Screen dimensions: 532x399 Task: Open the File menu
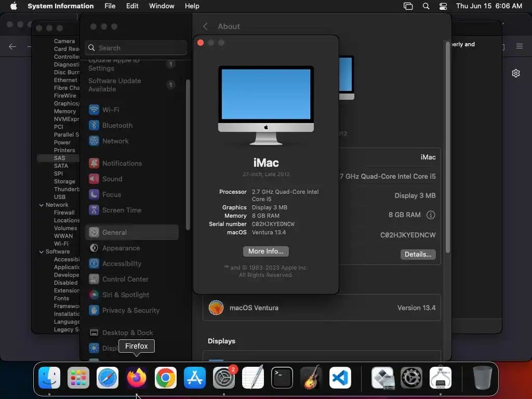[x=110, y=6]
